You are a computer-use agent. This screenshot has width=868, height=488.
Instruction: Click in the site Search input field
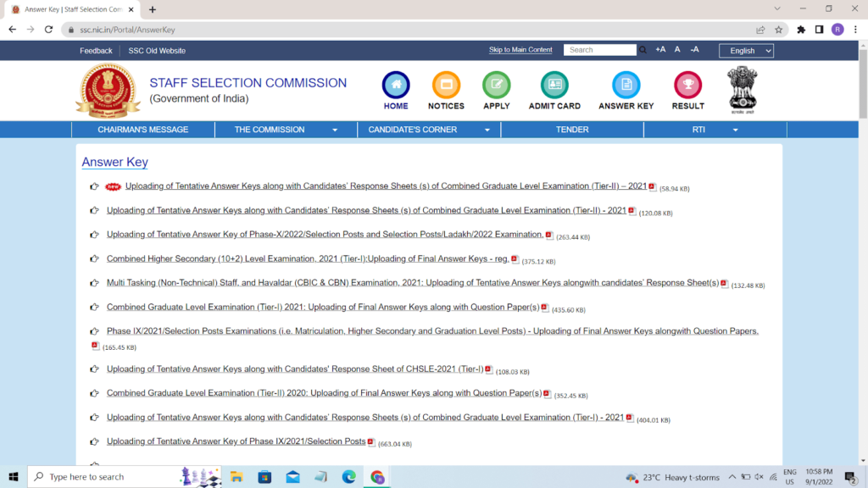point(599,50)
